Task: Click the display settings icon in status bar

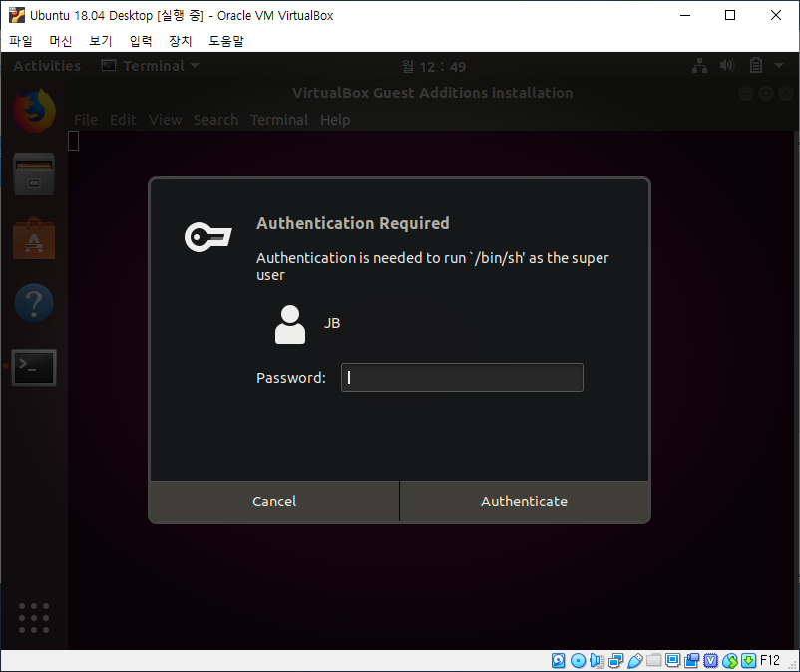Action: [x=673, y=661]
